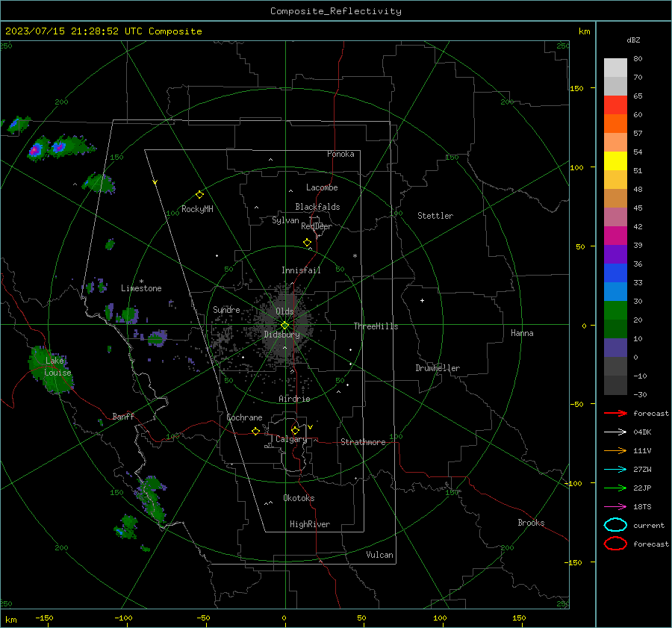Select the white 04DK arrow legend icon
672x628 pixels.
tap(615, 432)
